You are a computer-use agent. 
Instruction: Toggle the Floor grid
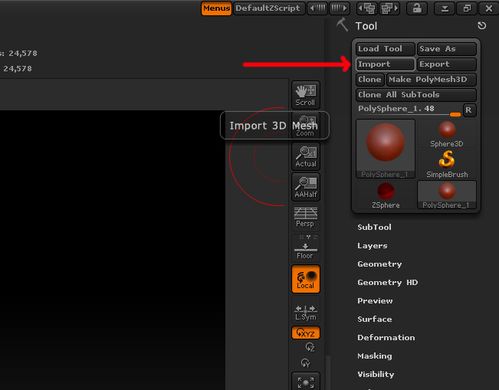coord(305,251)
